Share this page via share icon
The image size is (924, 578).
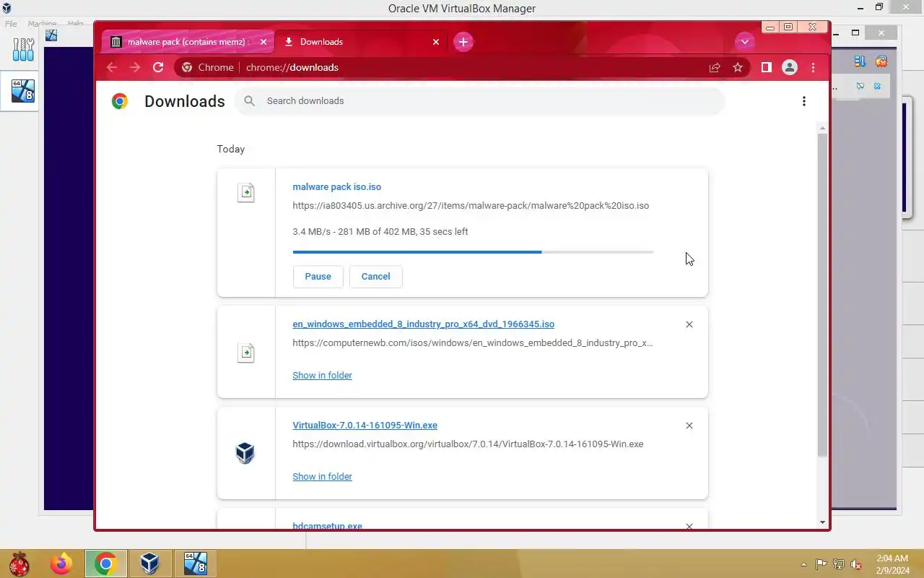[x=715, y=67]
